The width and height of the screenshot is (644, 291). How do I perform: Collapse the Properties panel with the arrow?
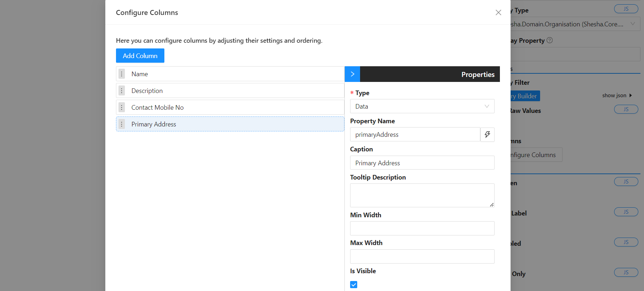click(x=353, y=74)
